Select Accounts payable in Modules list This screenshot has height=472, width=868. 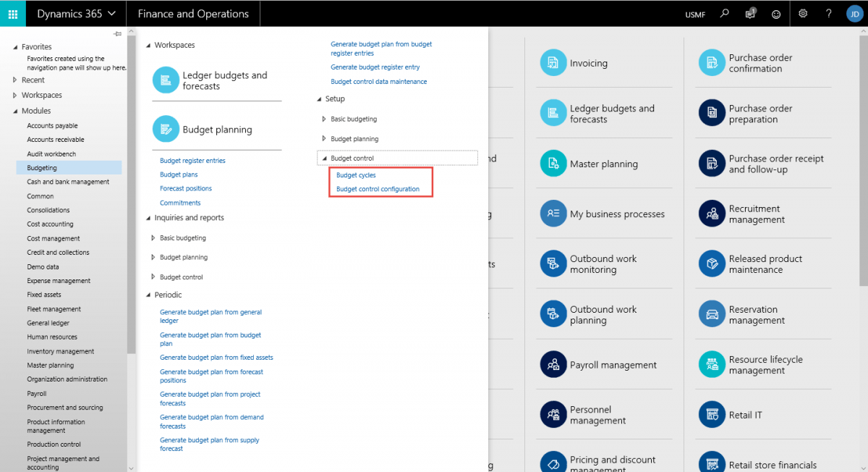(x=52, y=126)
